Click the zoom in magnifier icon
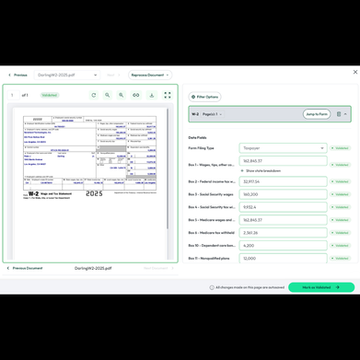The width and height of the screenshot is (360, 360). tap(121, 95)
